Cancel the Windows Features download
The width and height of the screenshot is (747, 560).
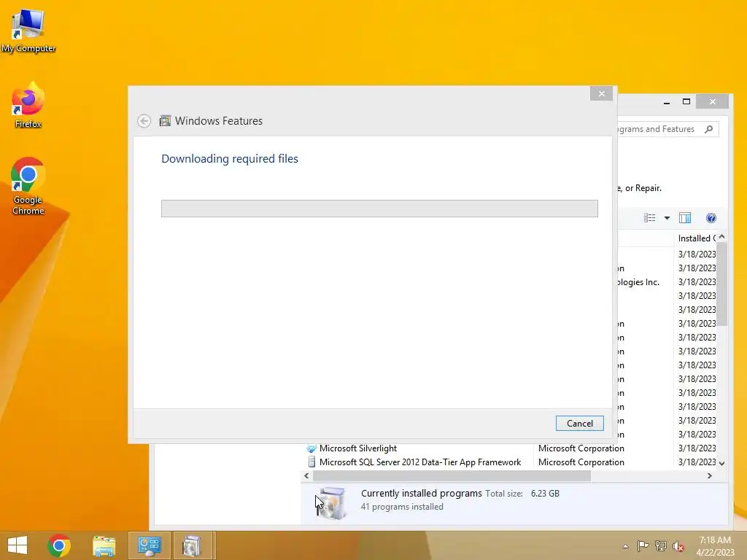(579, 424)
